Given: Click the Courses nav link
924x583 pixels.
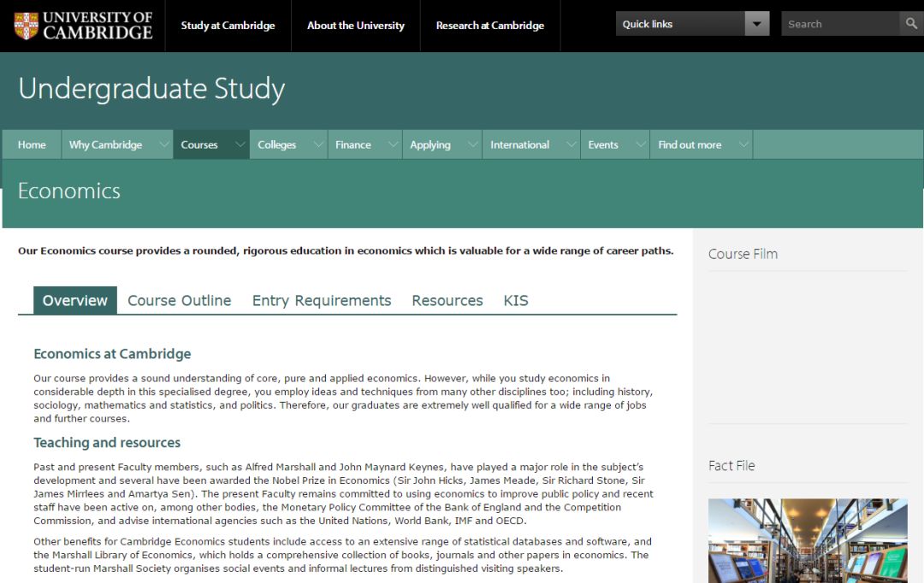Looking at the screenshot, I should (199, 144).
